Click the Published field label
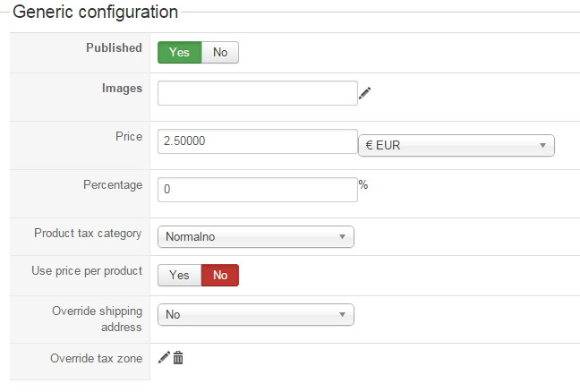This screenshot has width=580, height=392. (x=114, y=48)
